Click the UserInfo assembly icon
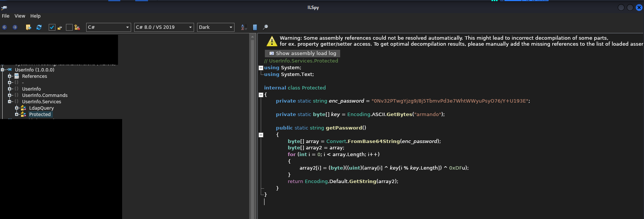The image size is (644, 219). pyautogui.click(x=10, y=70)
